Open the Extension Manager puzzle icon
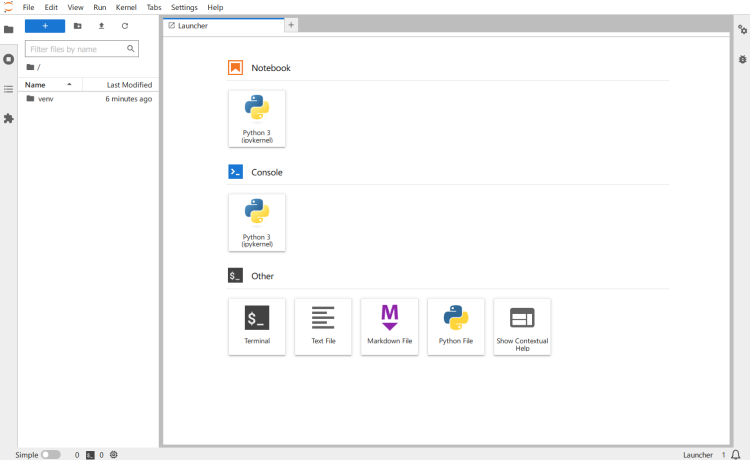The height and width of the screenshot is (460, 750). [9, 119]
